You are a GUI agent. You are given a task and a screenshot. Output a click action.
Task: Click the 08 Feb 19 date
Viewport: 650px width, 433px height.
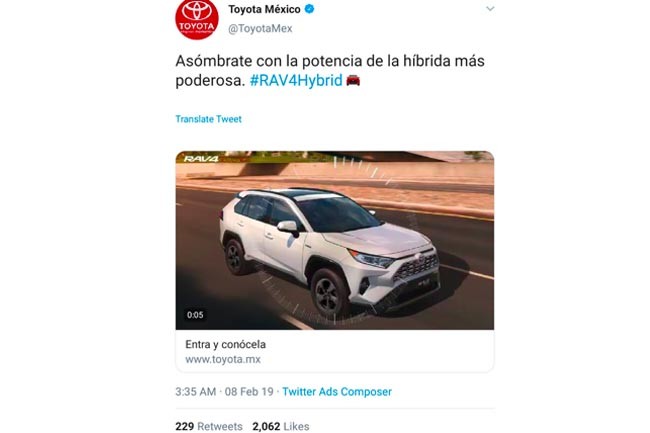[249, 392]
